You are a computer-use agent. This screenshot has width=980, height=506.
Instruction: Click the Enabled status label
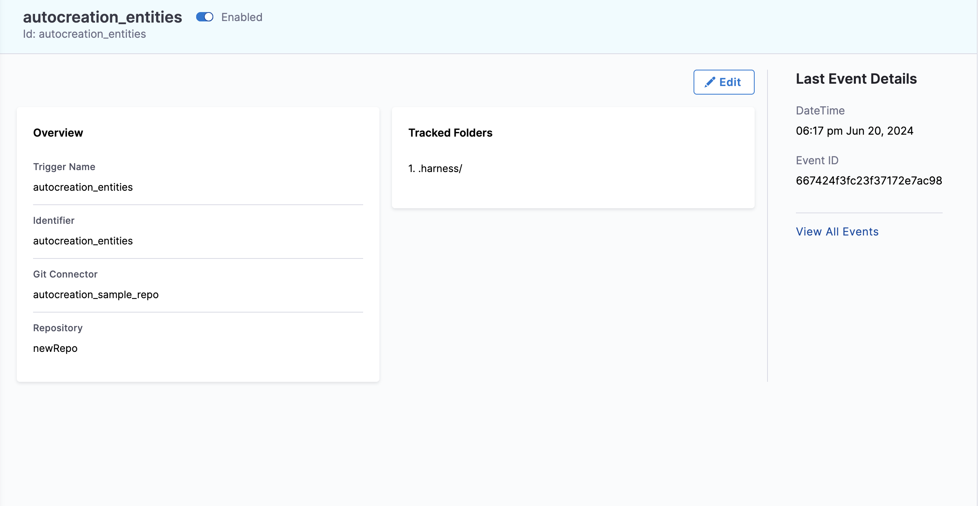click(242, 17)
